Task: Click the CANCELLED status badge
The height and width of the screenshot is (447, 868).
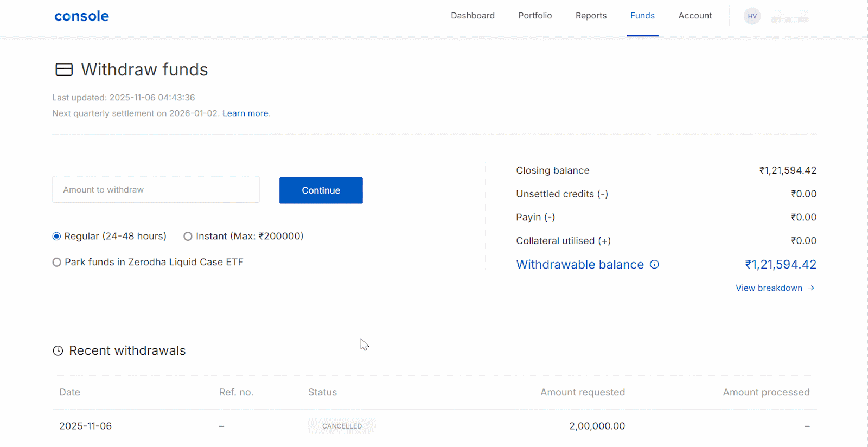Action: click(x=342, y=426)
